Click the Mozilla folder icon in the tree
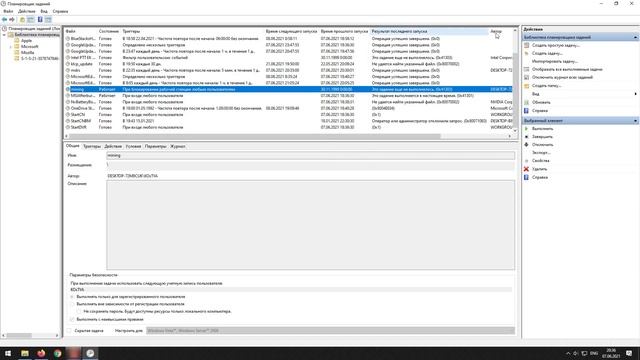This screenshot has height=360, width=640. pyautogui.click(x=17, y=52)
